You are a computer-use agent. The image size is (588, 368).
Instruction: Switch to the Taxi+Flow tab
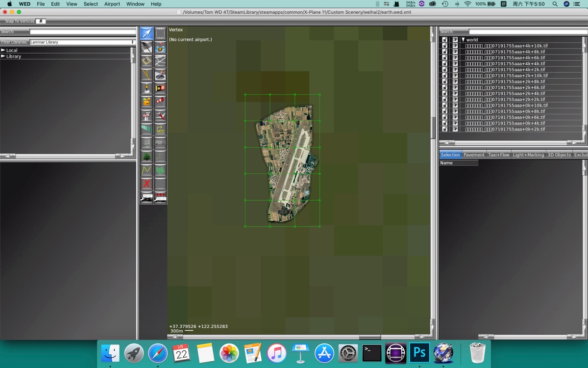498,155
